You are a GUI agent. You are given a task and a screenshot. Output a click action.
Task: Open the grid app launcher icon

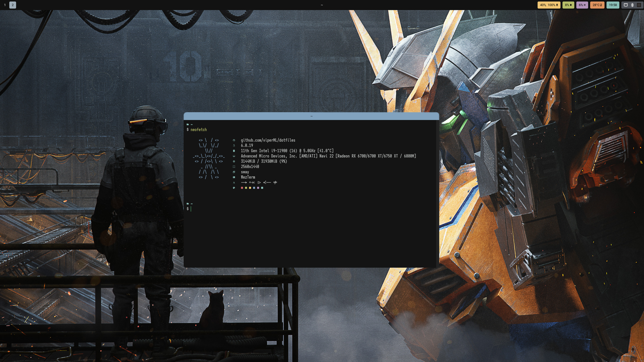pos(639,5)
